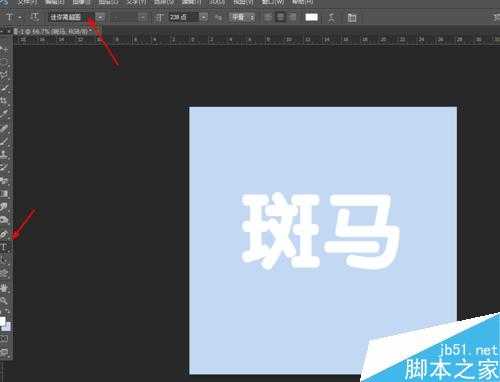Open the foreground color picker
The image size is (500, 382).
pos(2,321)
